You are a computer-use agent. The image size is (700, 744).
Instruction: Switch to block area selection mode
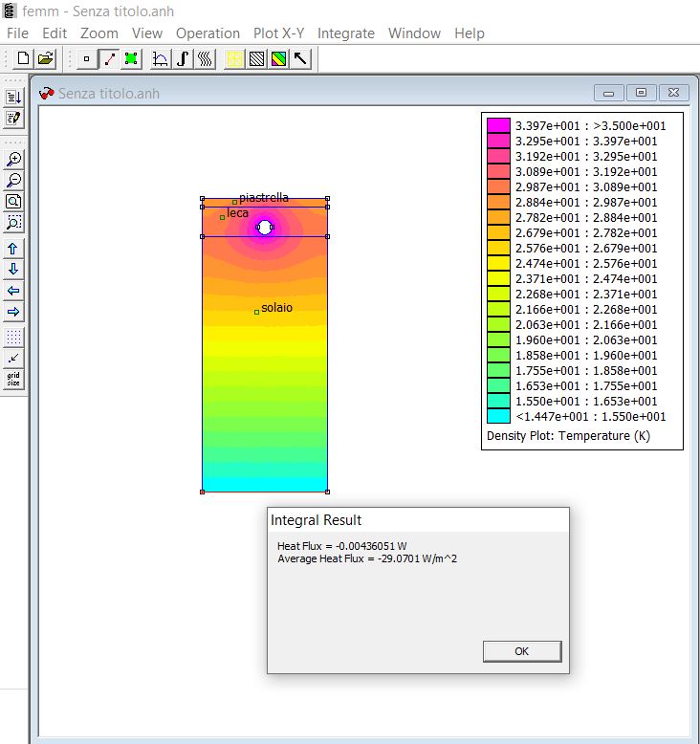131,58
